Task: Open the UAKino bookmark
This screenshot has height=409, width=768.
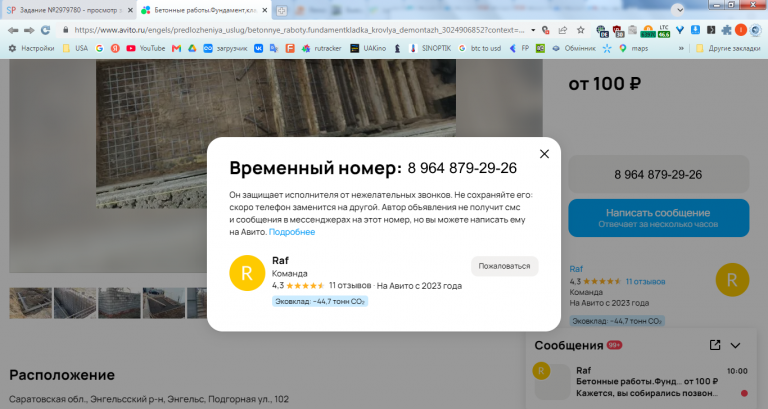Action: coord(368,48)
